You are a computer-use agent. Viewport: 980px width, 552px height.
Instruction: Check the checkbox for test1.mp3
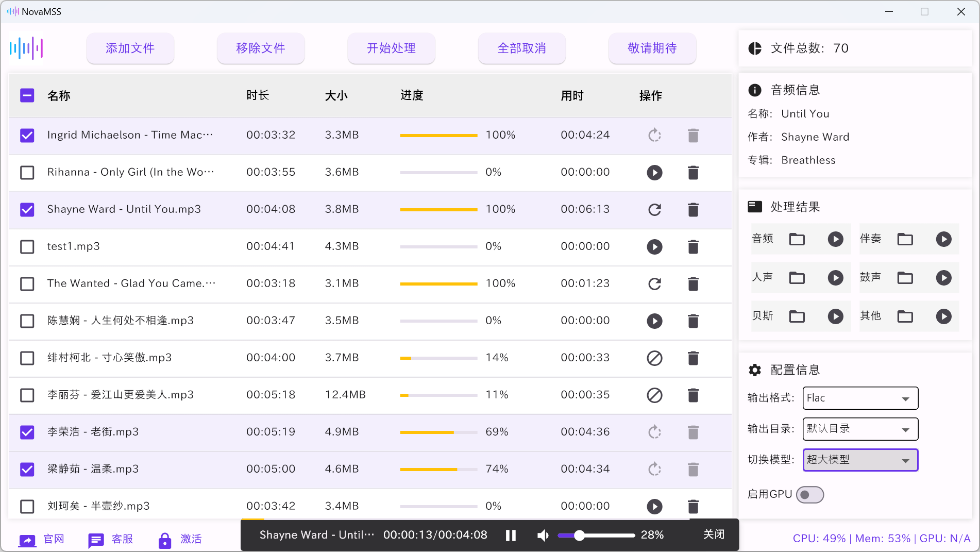pos(27,247)
